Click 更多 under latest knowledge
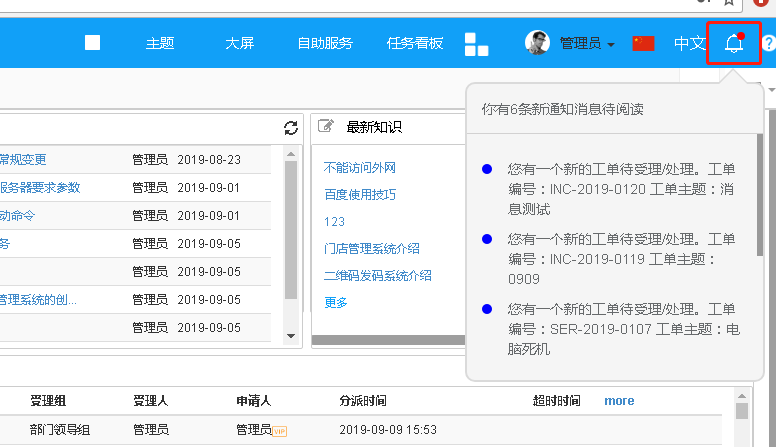Image resolution: width=776 pixels, height=447 pixels. pos(336,302)
